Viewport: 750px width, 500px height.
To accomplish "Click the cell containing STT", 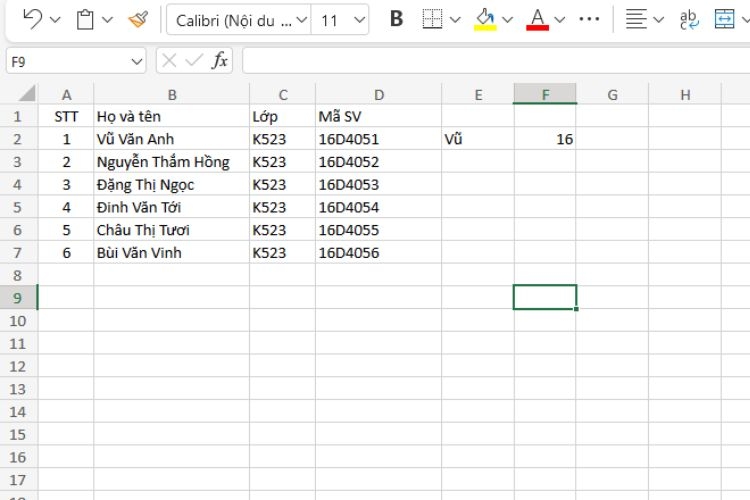I will click(66, 116).
